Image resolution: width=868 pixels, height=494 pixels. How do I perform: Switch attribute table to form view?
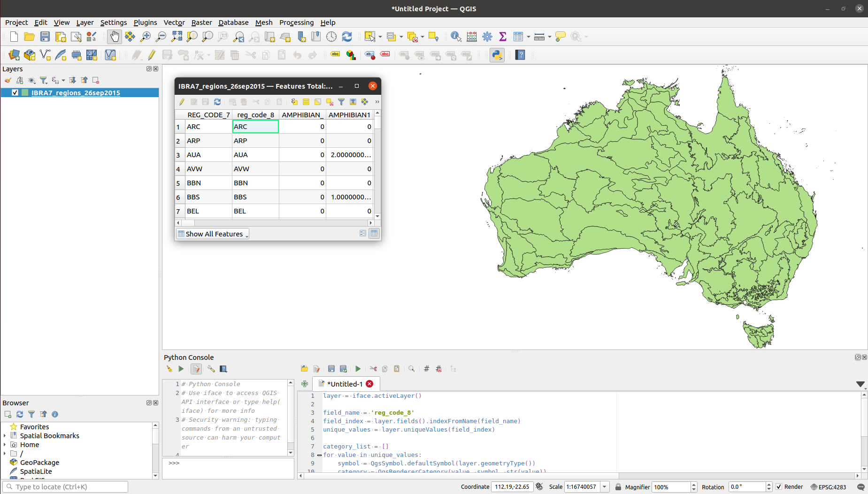coord(363,234)
